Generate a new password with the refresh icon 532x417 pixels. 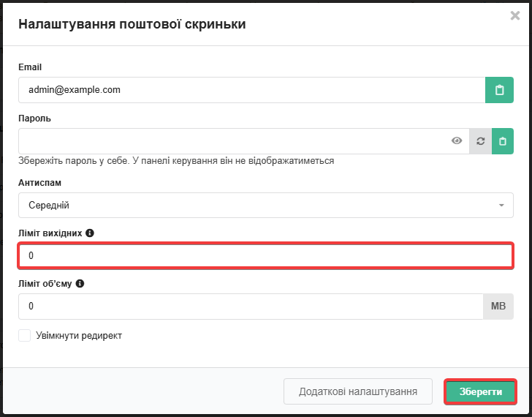(480, 141)
